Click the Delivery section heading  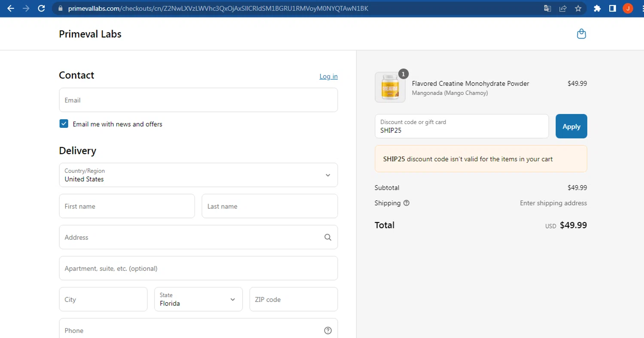[x=78, y=151]
